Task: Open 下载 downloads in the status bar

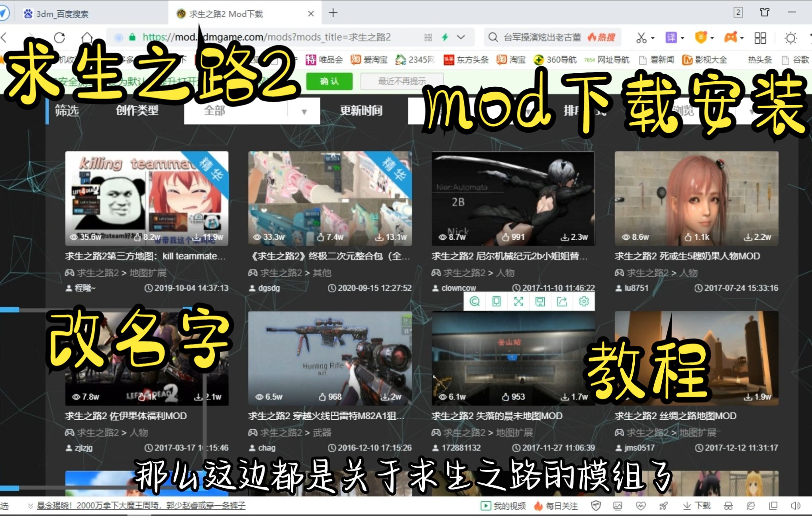Action: coord(697,506)
